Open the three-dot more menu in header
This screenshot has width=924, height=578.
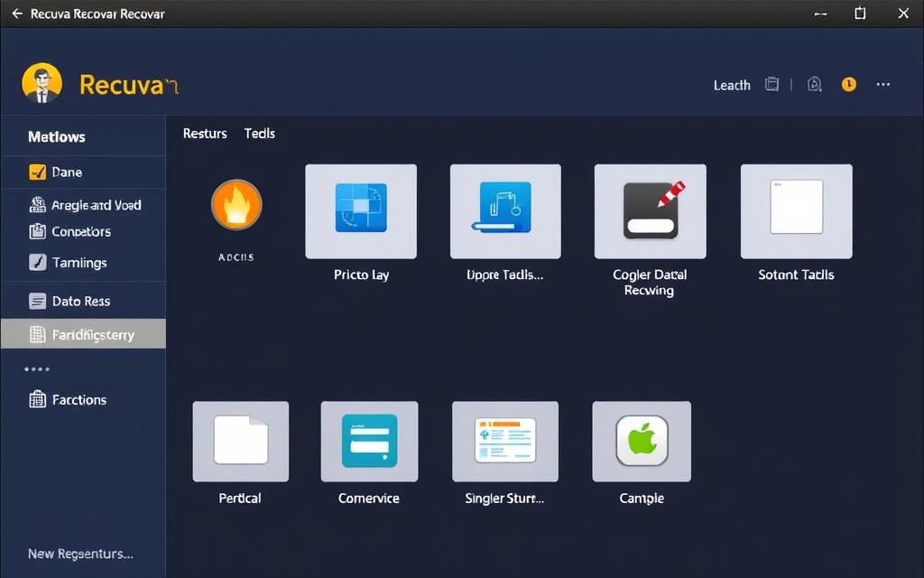[882, 84]
